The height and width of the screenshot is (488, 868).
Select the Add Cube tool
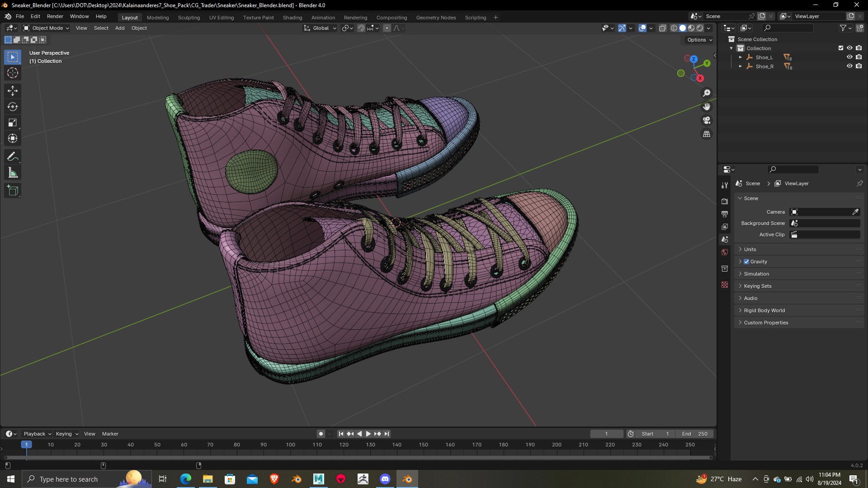point(13,191)
